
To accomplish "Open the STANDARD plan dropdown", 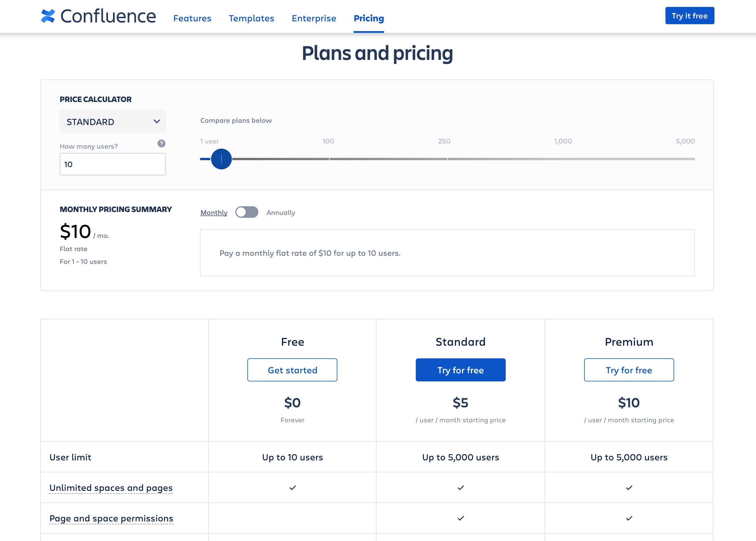I will tap(113, 122).
